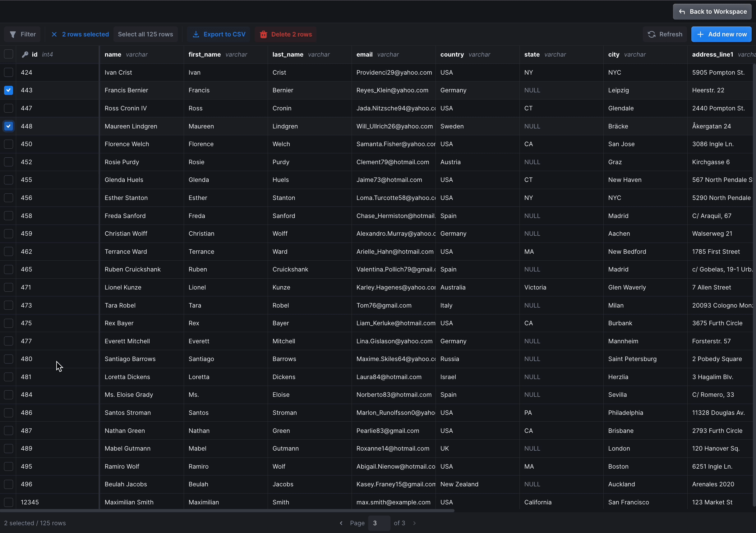This screenshot has width=756, height=533.
Task: Click Select all 125 rows
Action: [145, 34]
